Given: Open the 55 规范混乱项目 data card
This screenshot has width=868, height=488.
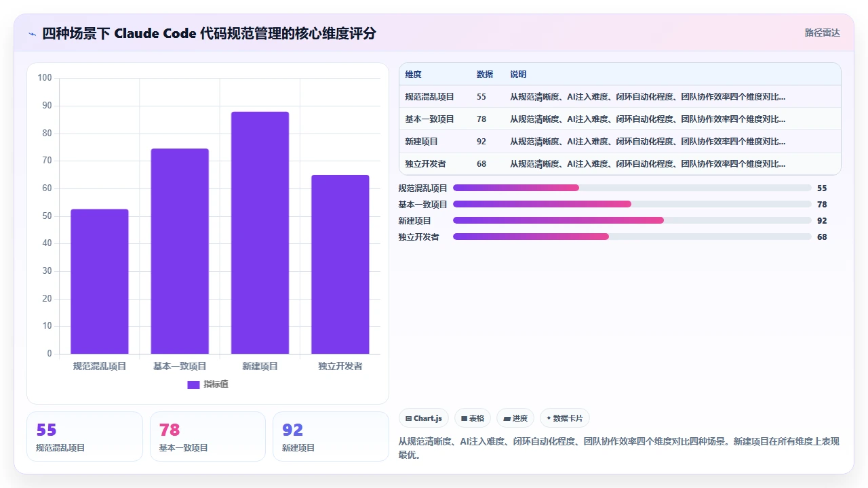Looking at the screenshot, I should [x=85, y=436].
